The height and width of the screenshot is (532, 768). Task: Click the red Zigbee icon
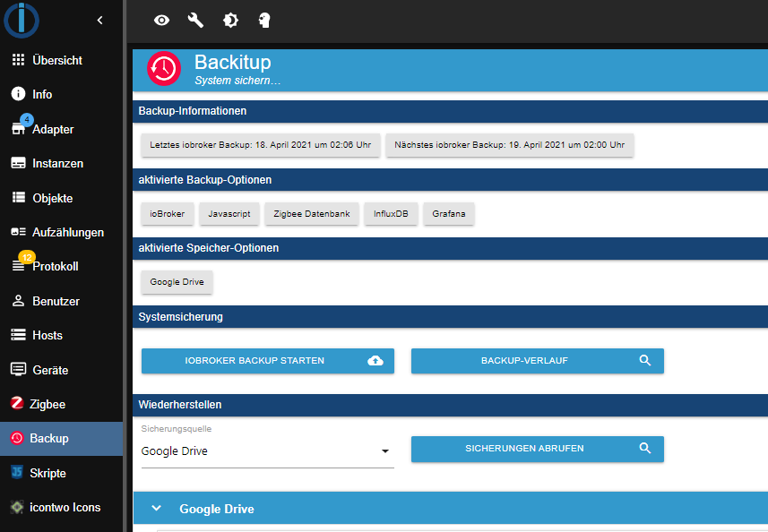(17, 403)
